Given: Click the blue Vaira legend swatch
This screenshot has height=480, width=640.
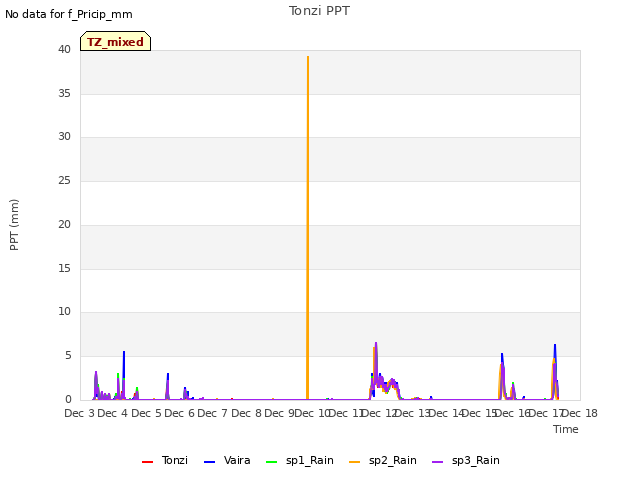Looking at the screenshot, I should click(x=209, y=462).
